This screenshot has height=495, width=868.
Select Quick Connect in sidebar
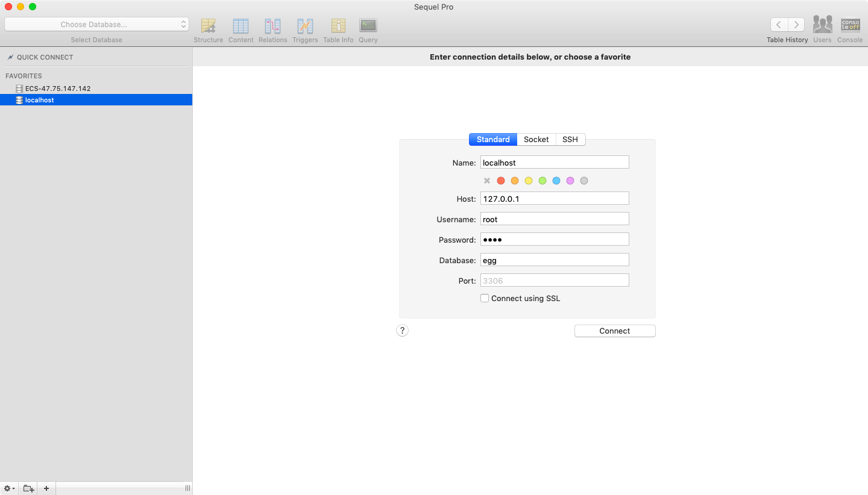point(45,57)
